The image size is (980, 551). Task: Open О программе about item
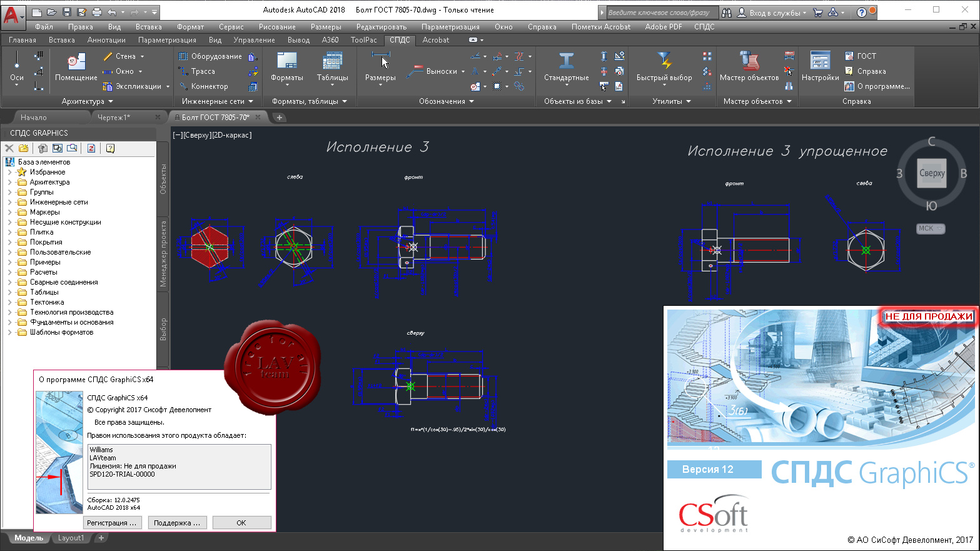tap(877, 86)
